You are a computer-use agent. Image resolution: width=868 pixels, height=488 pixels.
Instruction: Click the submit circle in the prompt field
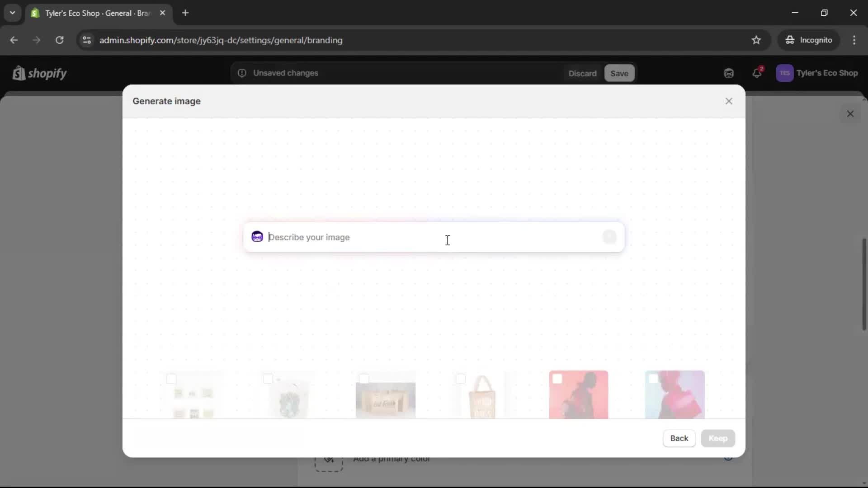[609, 236]
